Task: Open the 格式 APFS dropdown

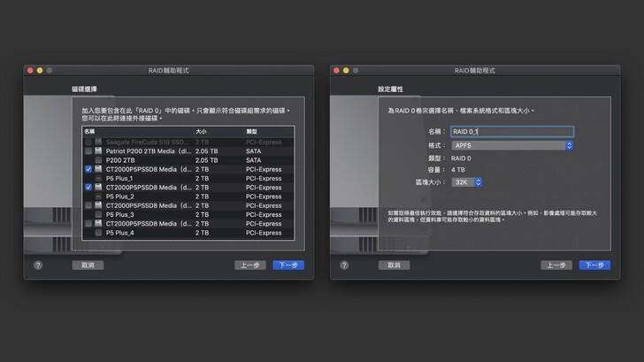Action: [511, 145]
